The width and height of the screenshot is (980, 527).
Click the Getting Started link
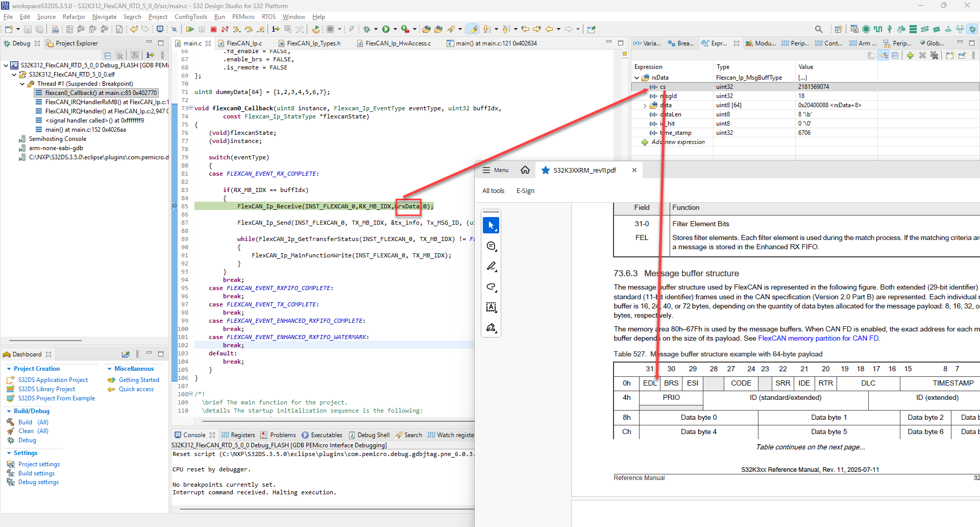coord(139,380)
